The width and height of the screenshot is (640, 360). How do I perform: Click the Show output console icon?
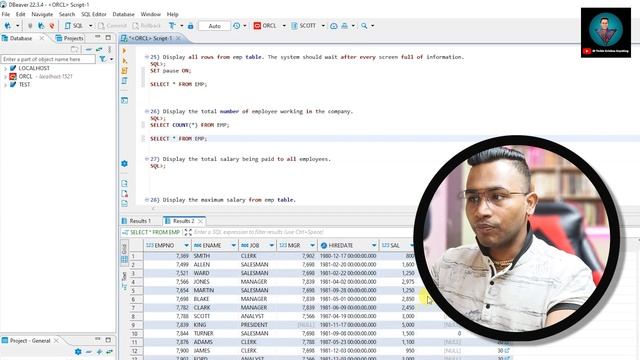coord(124,100)
